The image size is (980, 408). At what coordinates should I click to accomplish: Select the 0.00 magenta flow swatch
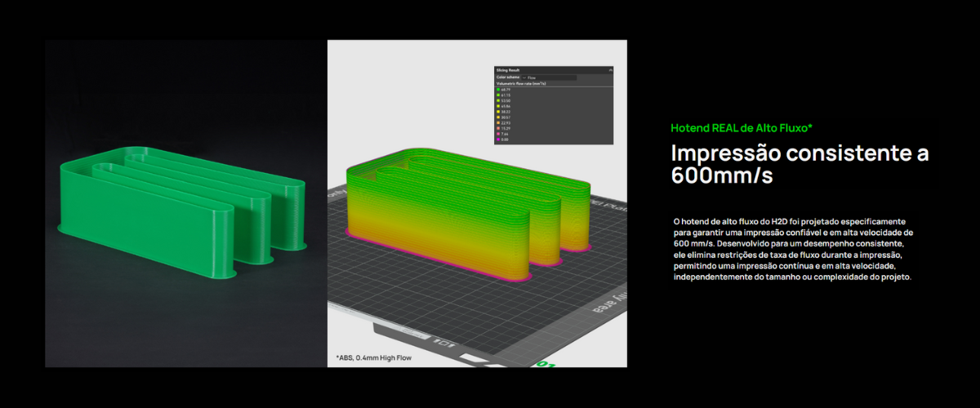pyautogui.click(x=499, y=140)
